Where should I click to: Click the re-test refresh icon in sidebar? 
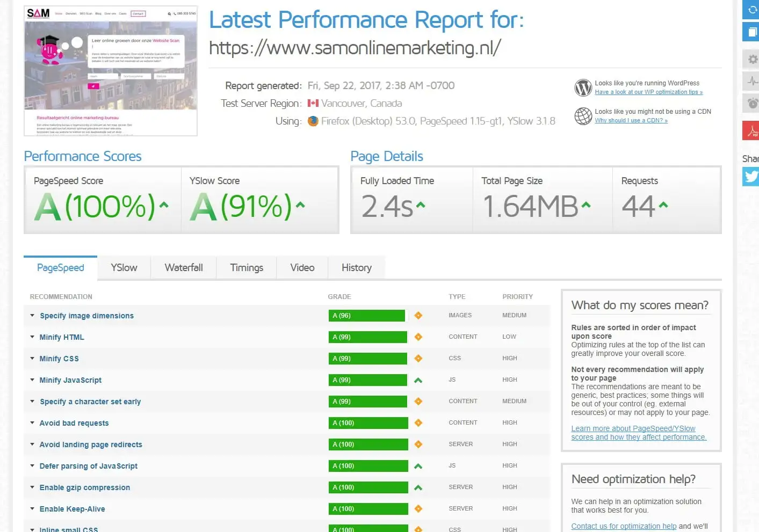coord(751,9)
